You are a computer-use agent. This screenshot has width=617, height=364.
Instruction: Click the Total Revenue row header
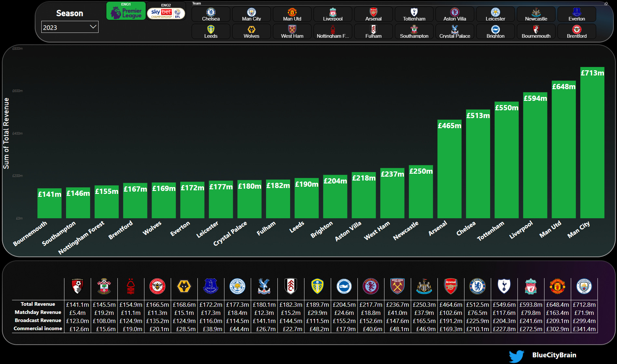[x=38, y=304]
